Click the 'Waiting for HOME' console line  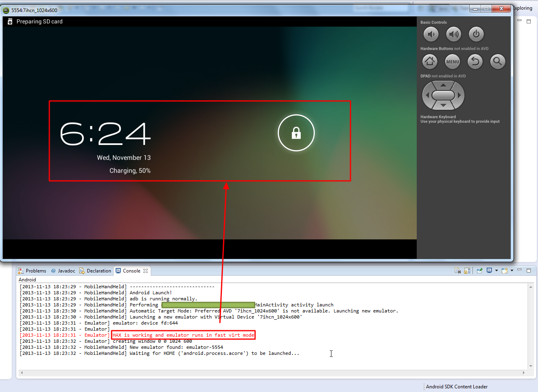214,353
